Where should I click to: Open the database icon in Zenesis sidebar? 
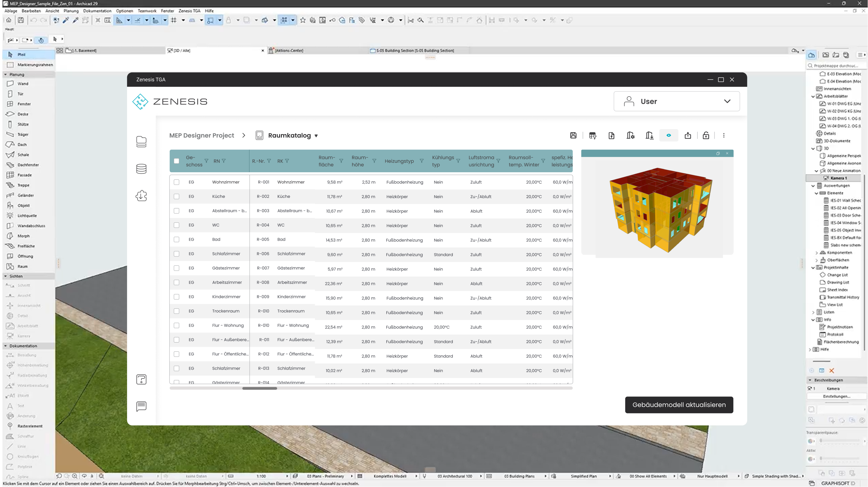141,169
